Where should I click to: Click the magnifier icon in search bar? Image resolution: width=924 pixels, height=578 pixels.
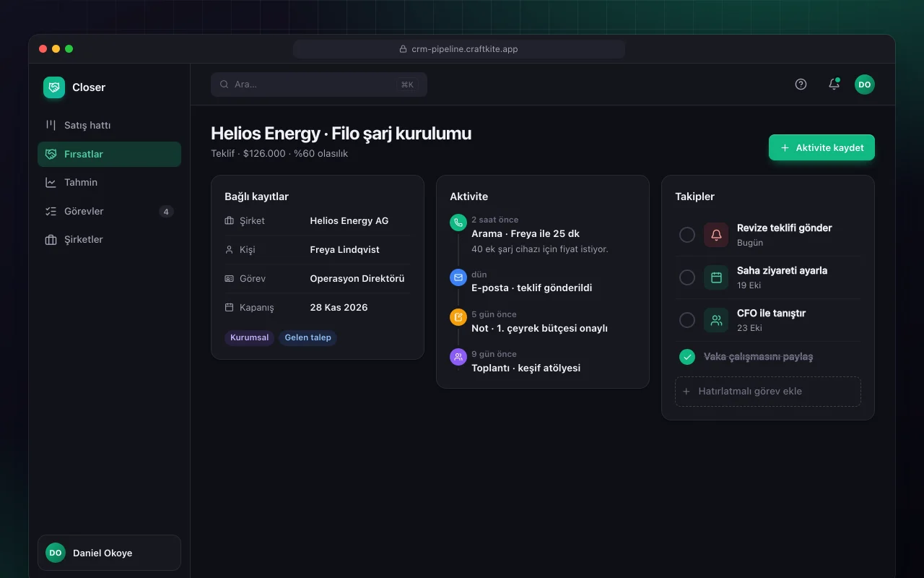(x=225, y=85)
